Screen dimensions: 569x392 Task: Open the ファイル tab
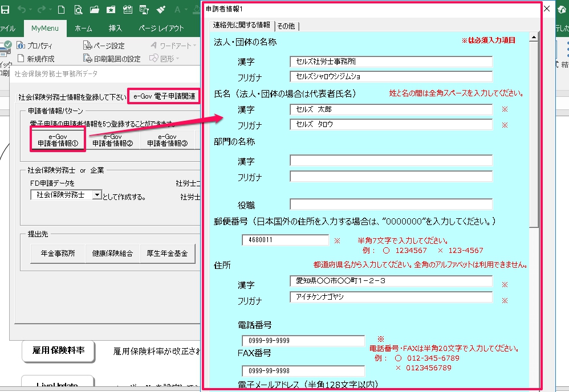tap(7, 28)
